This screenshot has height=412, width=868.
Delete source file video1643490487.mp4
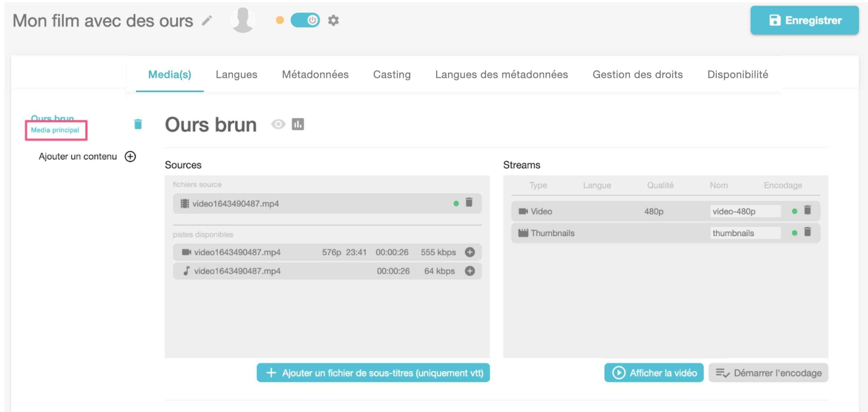coord(469,202)
